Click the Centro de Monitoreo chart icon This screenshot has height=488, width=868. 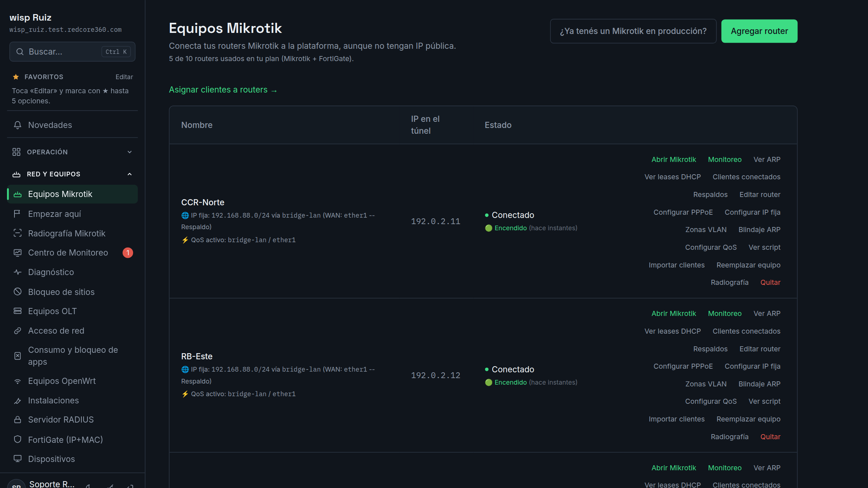click(x=17, y=253)
